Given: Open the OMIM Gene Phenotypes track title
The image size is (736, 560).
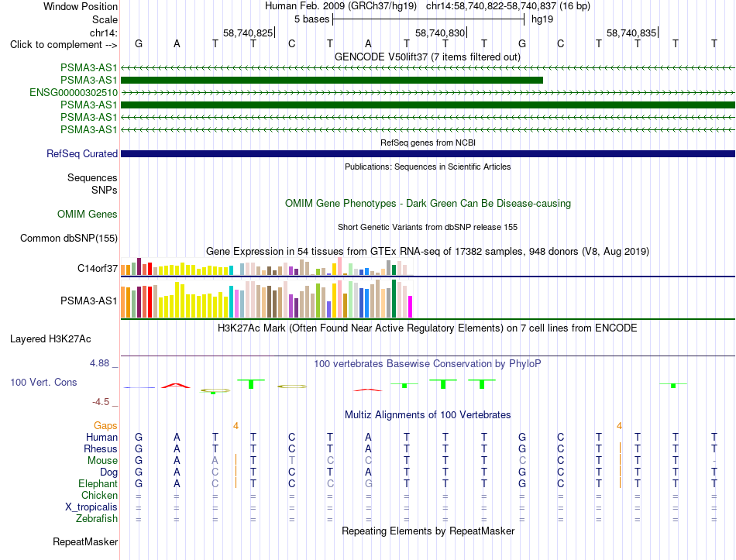Looking at the screenshot, I should (x=428, y=203).
